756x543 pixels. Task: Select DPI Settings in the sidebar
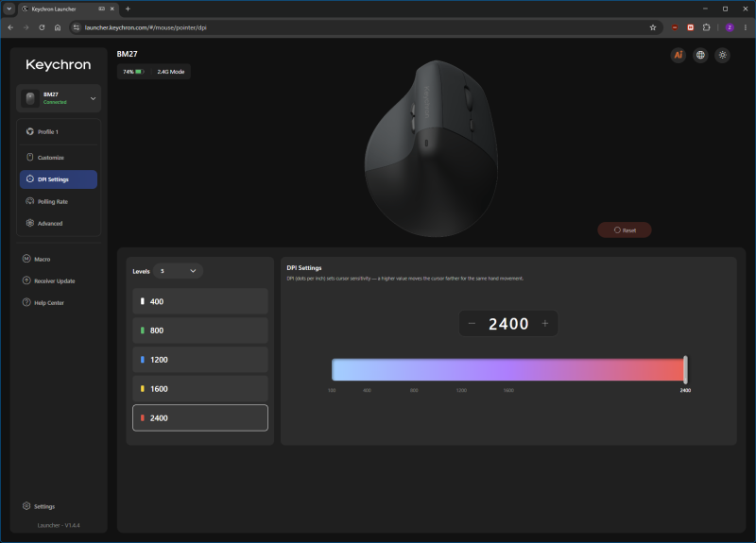click(x=59, y=179)
